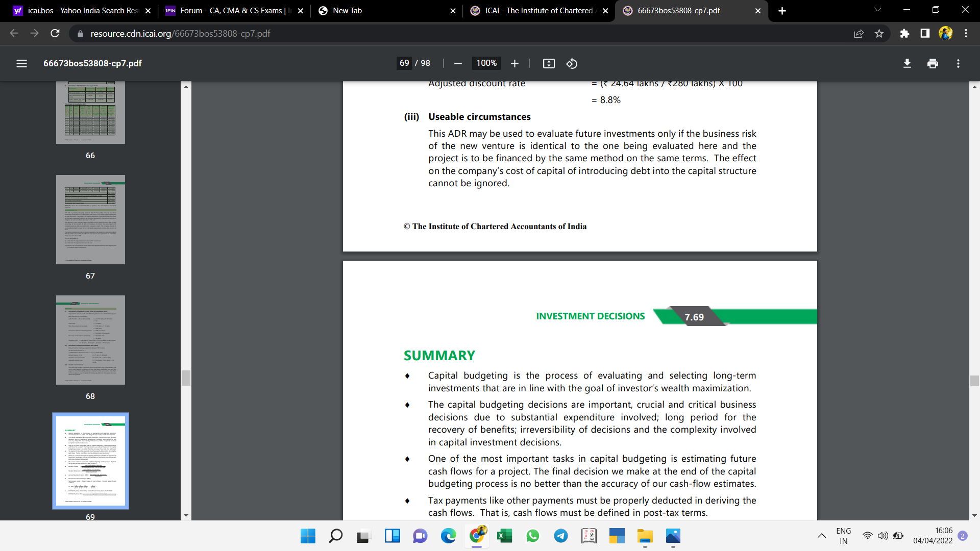This screenshot has width=980, height=551.
Task: Switch to the Forum CA, CMA tab
Action: (x=231, y=11)
